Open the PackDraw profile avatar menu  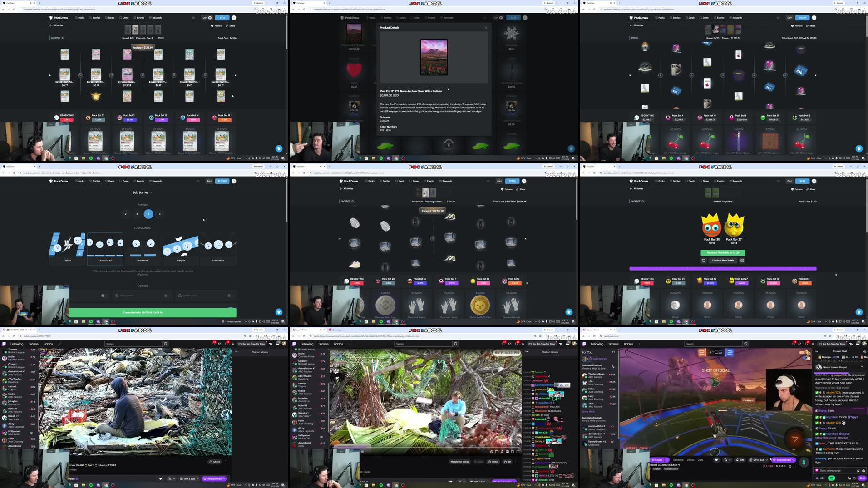point(233,18)
